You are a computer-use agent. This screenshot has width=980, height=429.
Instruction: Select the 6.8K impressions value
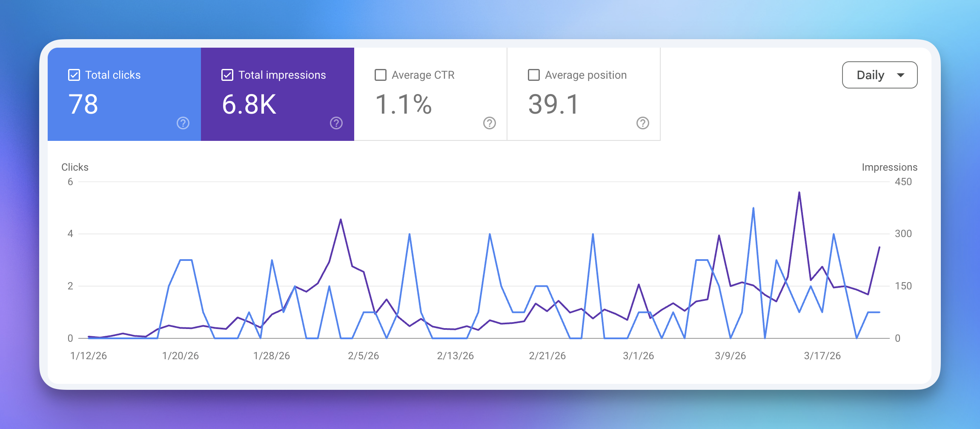click(x=249, y=104)
